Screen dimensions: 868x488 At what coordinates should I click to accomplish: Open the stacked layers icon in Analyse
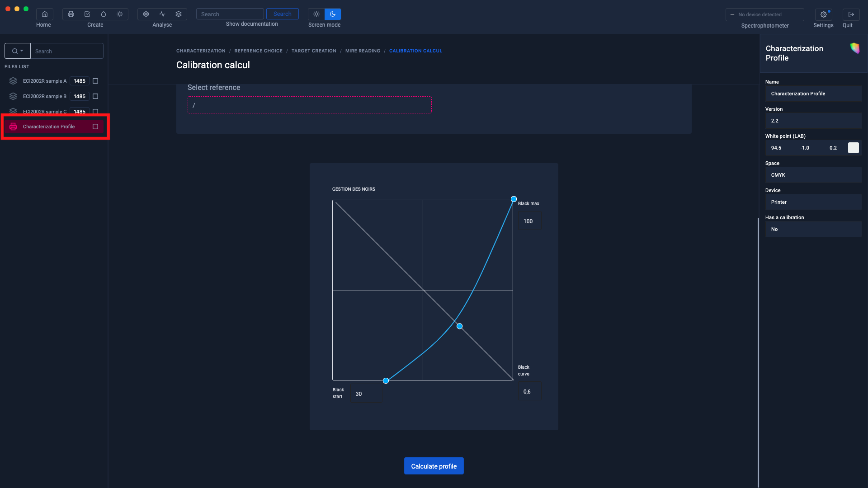179,14
